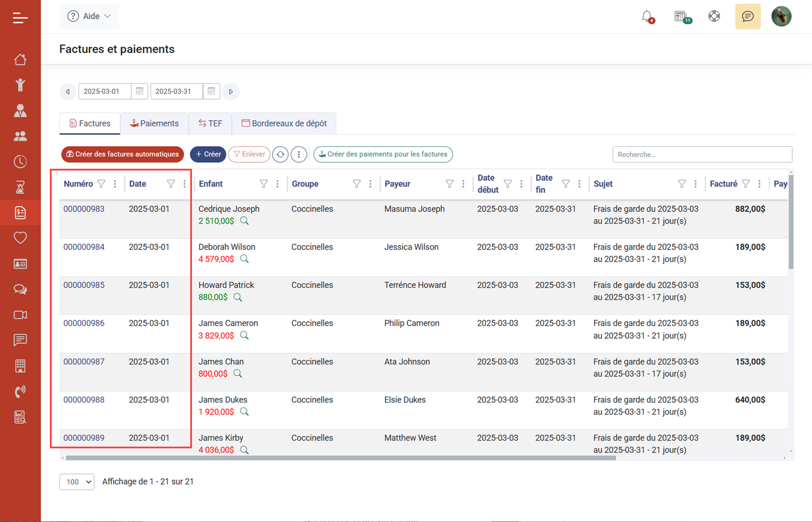Open the page size 100 dropdown

pyautogui.click(x=77, y=482)
